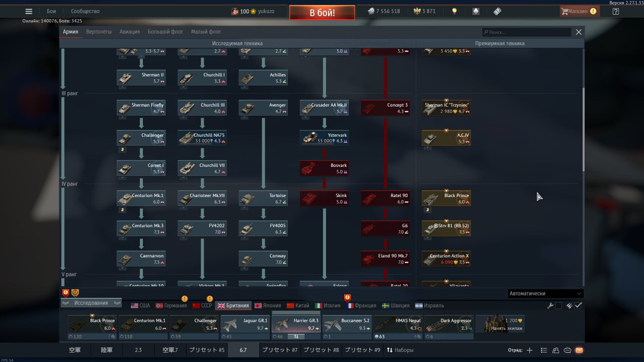The width and height of the screenshot is (644, 362).
Task: Select the Франция nation
Action: coord(361,305)
